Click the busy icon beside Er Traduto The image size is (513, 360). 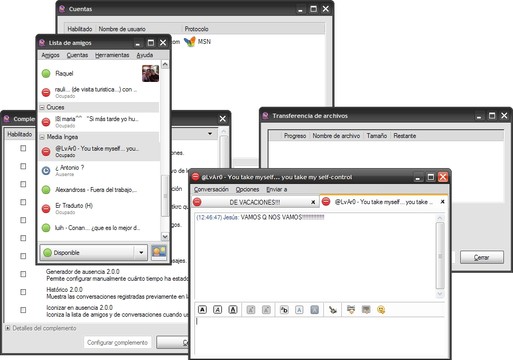[x=46, y=209]
